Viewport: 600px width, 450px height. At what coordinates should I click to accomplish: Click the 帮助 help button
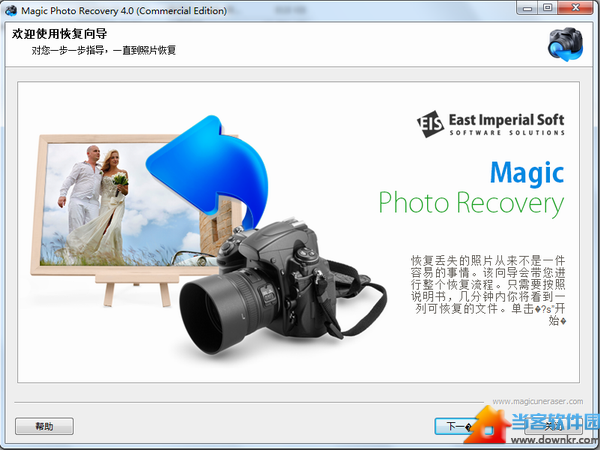44,426
